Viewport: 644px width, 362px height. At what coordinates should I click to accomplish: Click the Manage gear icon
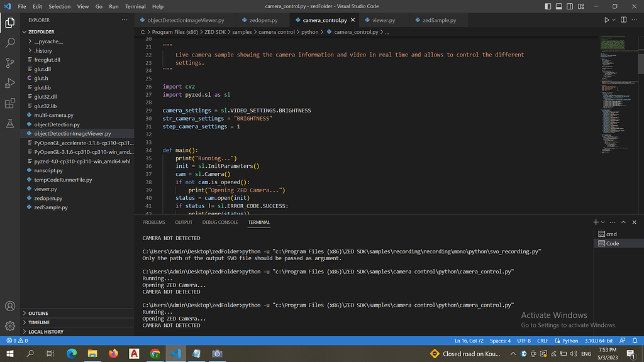tap(10, 326)
